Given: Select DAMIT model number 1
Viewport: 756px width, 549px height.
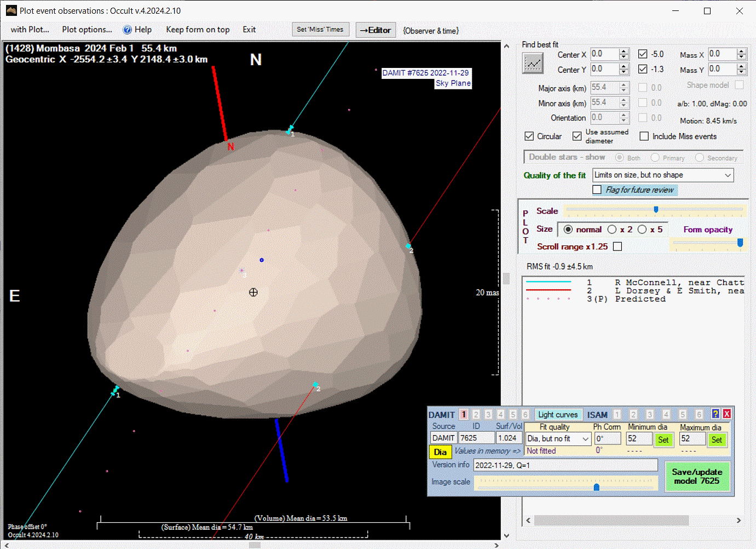Looking at the screenshot, I should (x=464, y=415).
